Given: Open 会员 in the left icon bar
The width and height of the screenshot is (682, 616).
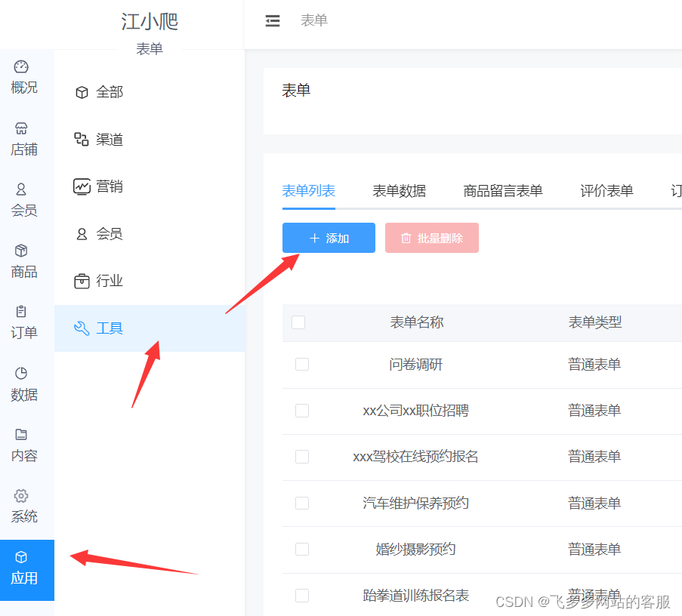Looking at the screenshot, I should (24, 200).
